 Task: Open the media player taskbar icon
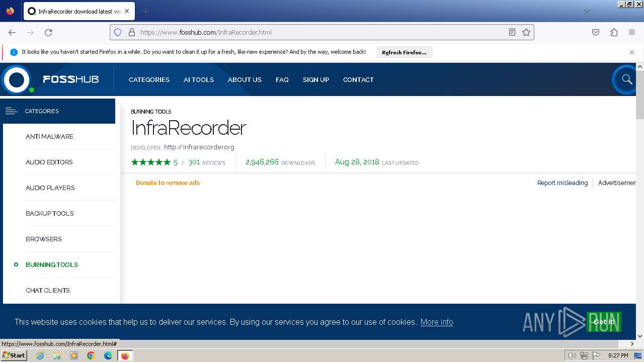pos(74,355)
